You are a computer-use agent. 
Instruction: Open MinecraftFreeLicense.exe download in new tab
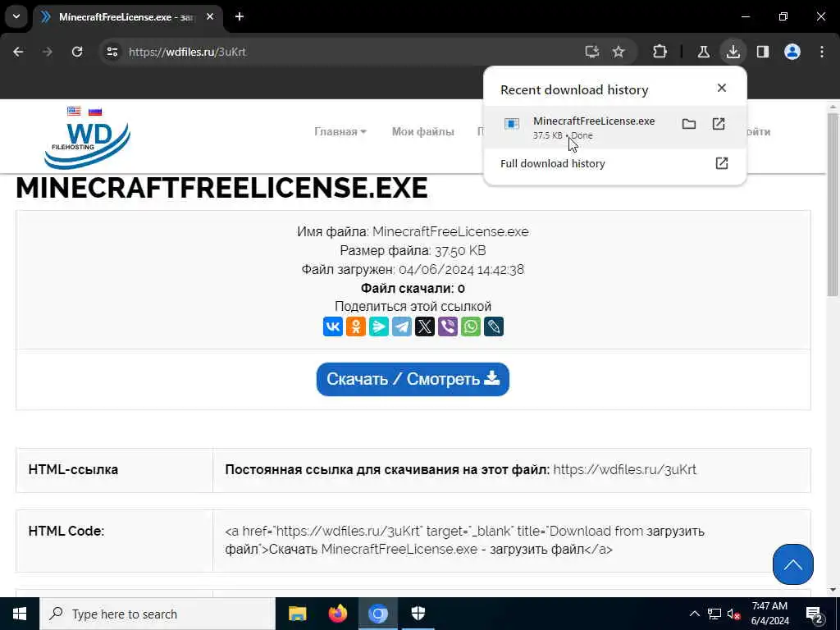[x=719, y=125]
